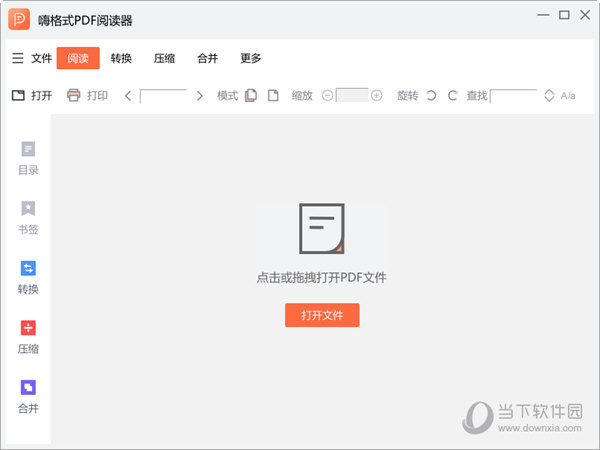Open the 更多 tab
This screenshot has width=600, height=450.
click(251, 58)
